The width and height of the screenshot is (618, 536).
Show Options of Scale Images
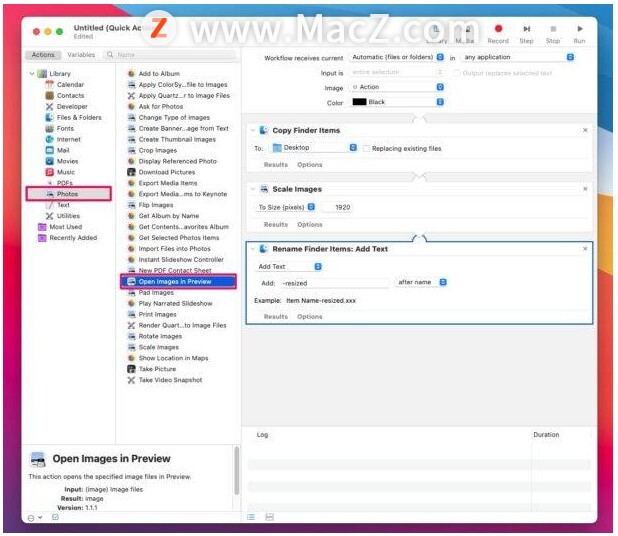309,225
